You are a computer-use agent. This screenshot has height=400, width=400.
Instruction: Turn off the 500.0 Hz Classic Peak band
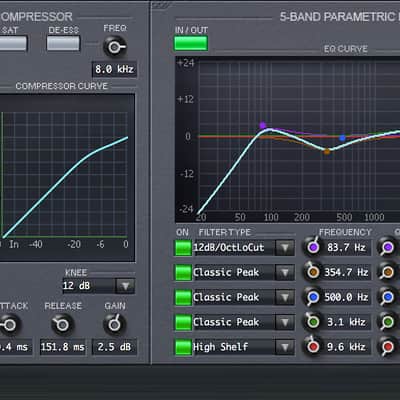tap(183, 297)
